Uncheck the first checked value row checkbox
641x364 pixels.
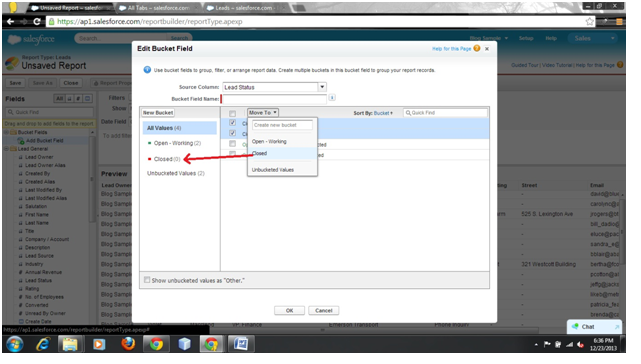click(233, 123)
